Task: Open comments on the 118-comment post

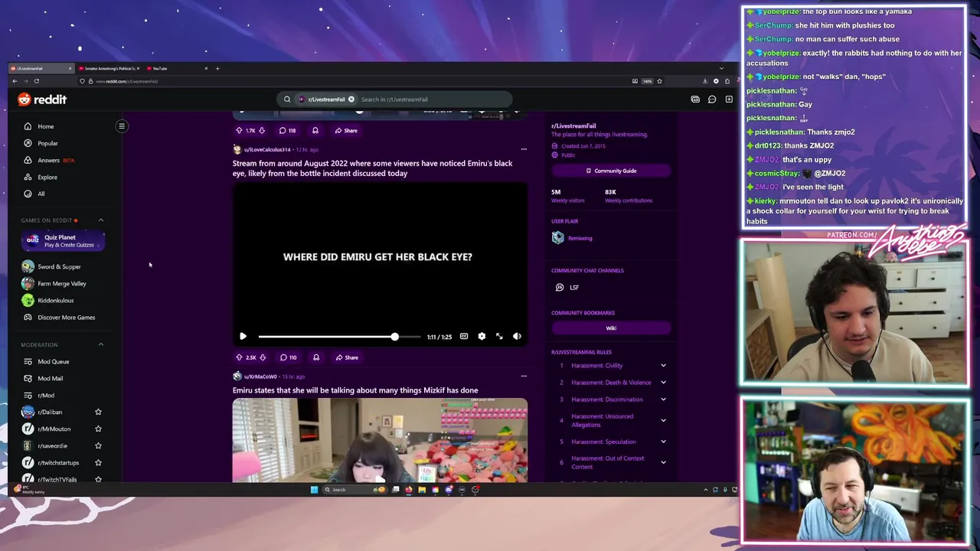Action: click(288, 131)
